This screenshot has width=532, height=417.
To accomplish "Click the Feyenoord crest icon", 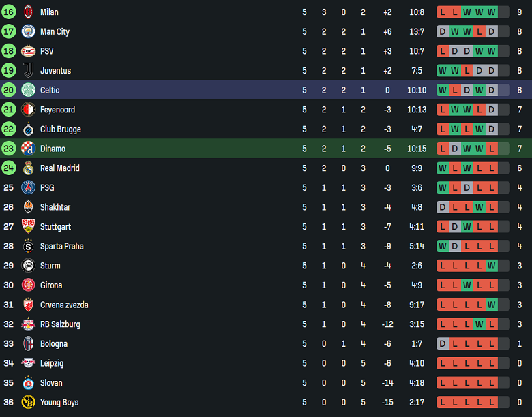I will click(x=28, y=110).
